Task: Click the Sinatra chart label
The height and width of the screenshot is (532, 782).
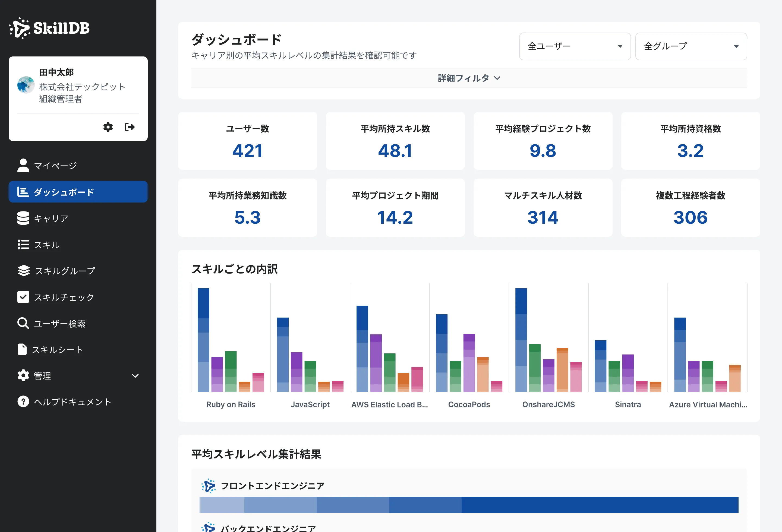Action: coord(628,404)
